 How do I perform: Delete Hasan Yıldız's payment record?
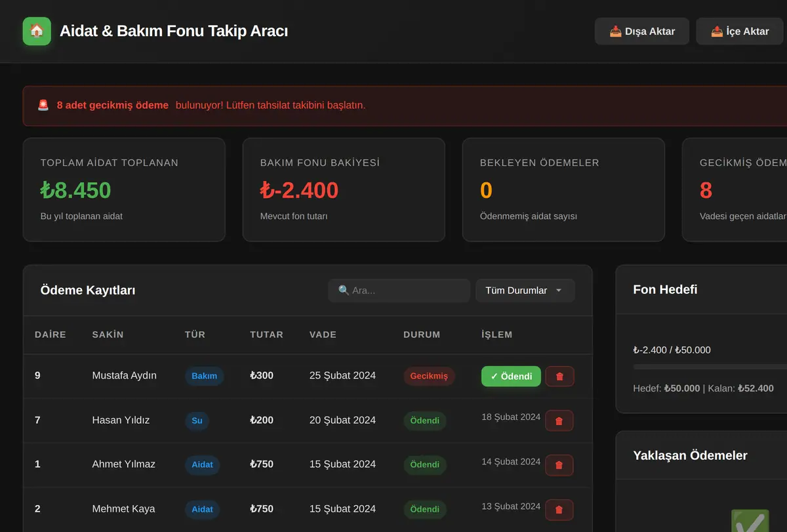559,421
